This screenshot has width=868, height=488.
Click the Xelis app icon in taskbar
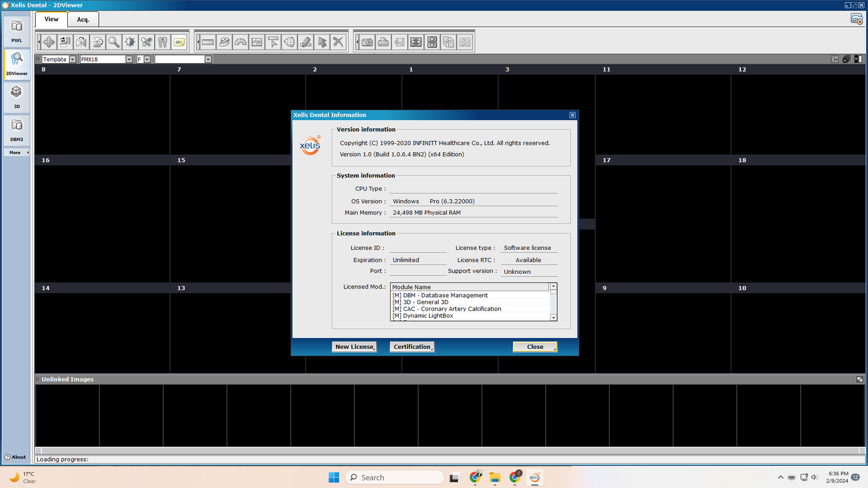click(x=534, y=477)
